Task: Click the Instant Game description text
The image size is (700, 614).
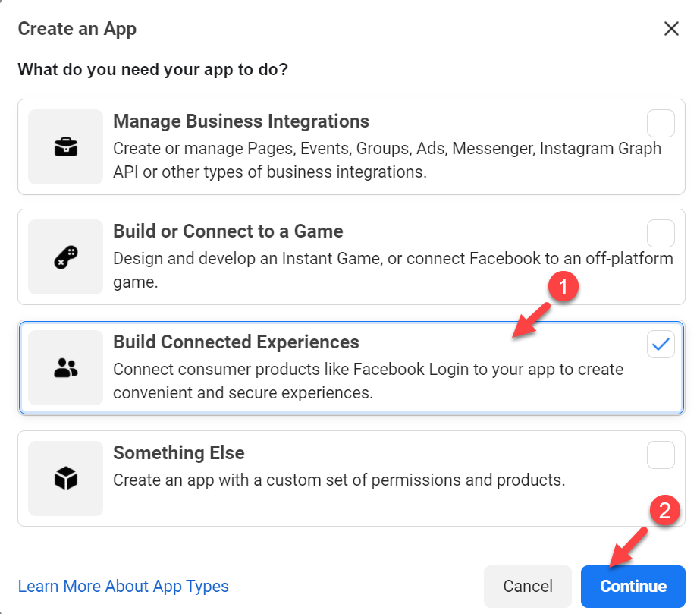Action: 393,270
